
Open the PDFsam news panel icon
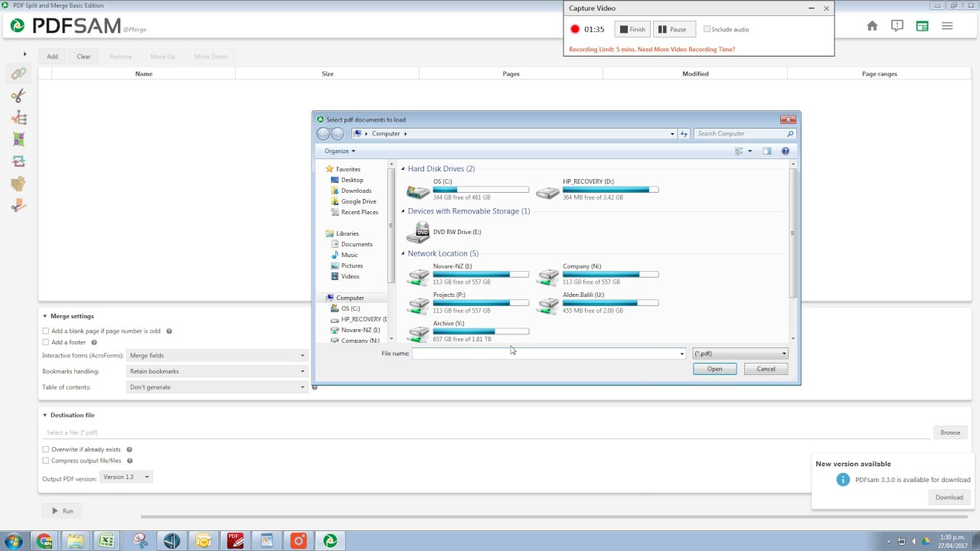922,26
